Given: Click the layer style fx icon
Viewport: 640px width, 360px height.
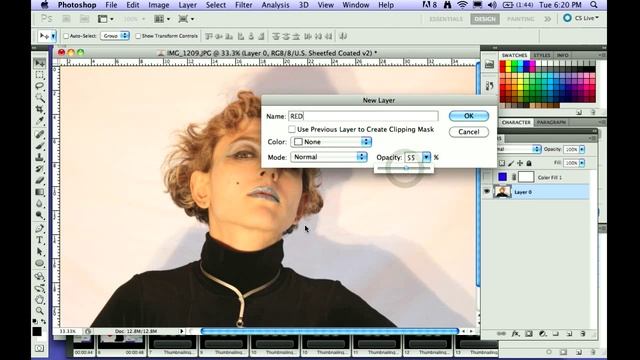Looking at the screenshot, I should point(516,333).
